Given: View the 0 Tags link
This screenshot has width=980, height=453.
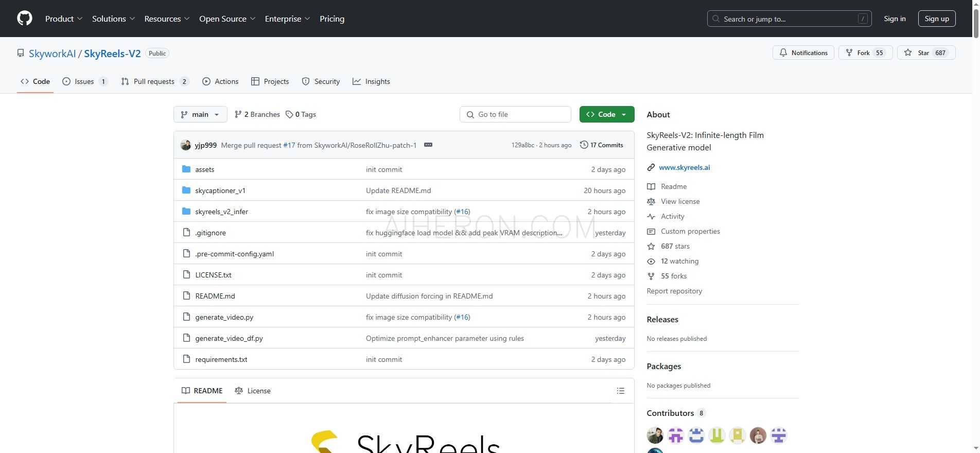Looking at the screenshot, I should coord(301,114).
